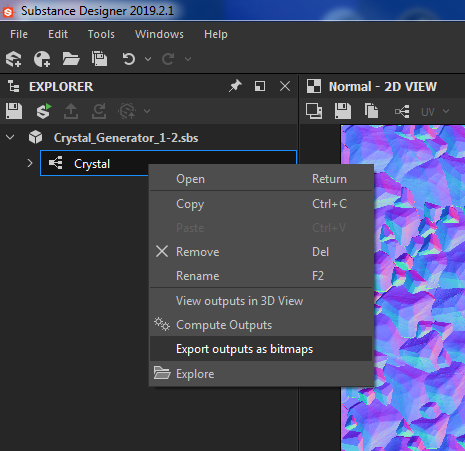Collapse the Crystal_Generator_1-2.sbs package tree
Image resolution: width=465 pixels, height=451 pixels.
(10, 137)
